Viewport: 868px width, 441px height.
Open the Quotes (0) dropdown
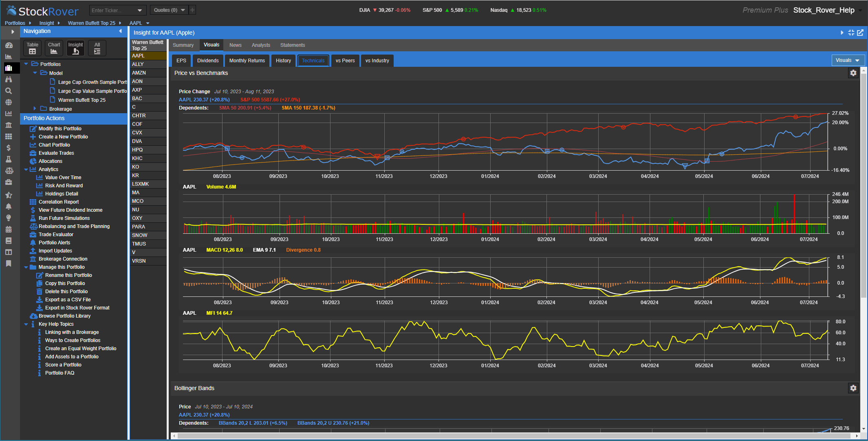169,10
